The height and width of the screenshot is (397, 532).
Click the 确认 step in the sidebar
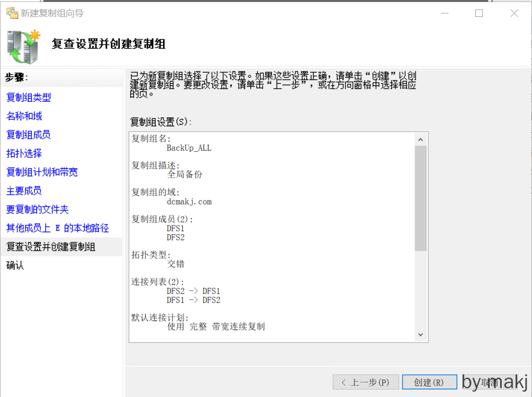15,266
